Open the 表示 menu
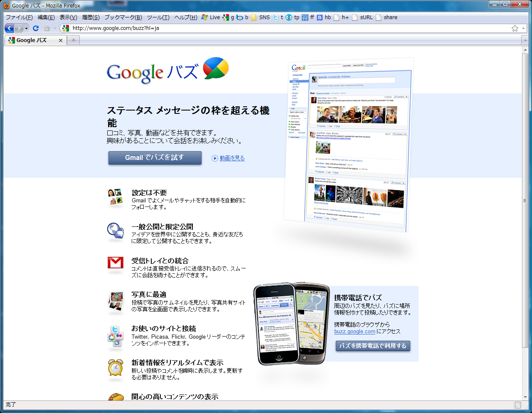This screenshot has height=413, width=532. (68, 17)
